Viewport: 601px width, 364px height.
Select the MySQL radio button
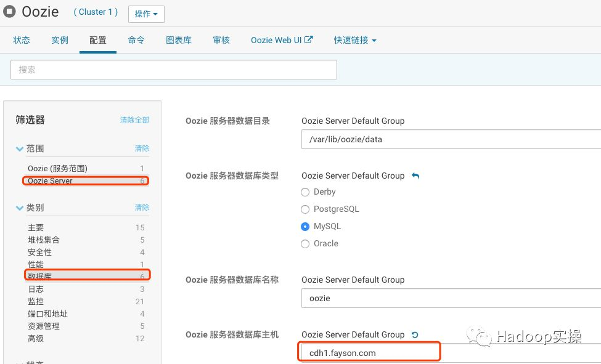point(305,227)
